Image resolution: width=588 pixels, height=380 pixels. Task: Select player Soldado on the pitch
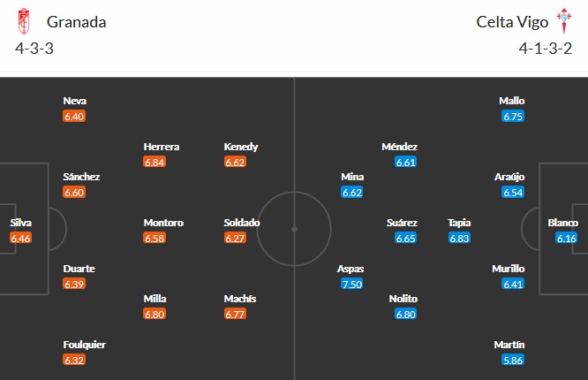point(242,223)
